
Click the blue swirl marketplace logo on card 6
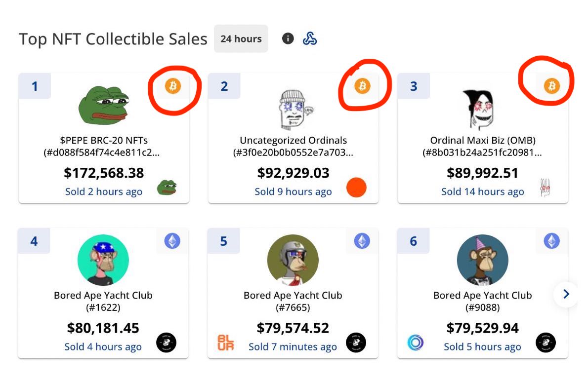416,343
